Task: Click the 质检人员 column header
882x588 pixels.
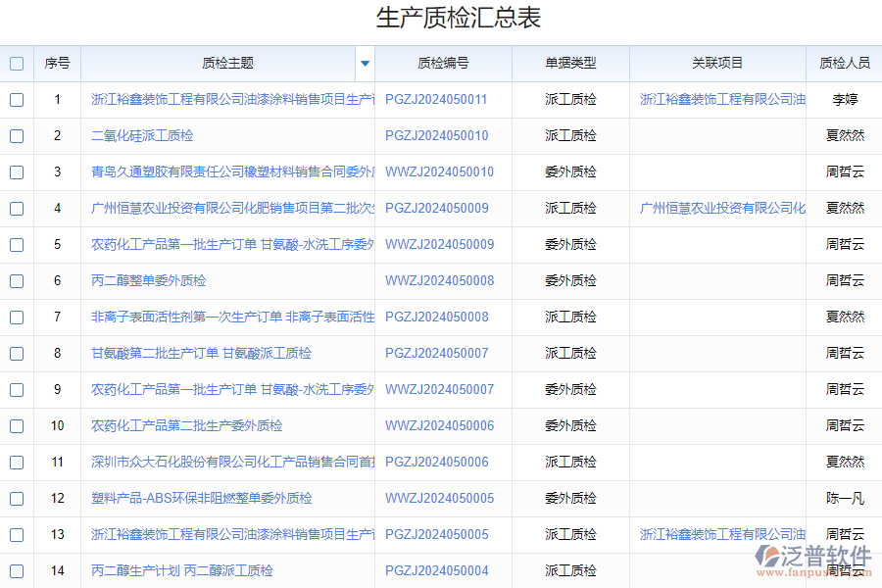Action: [x=844, y=64]
